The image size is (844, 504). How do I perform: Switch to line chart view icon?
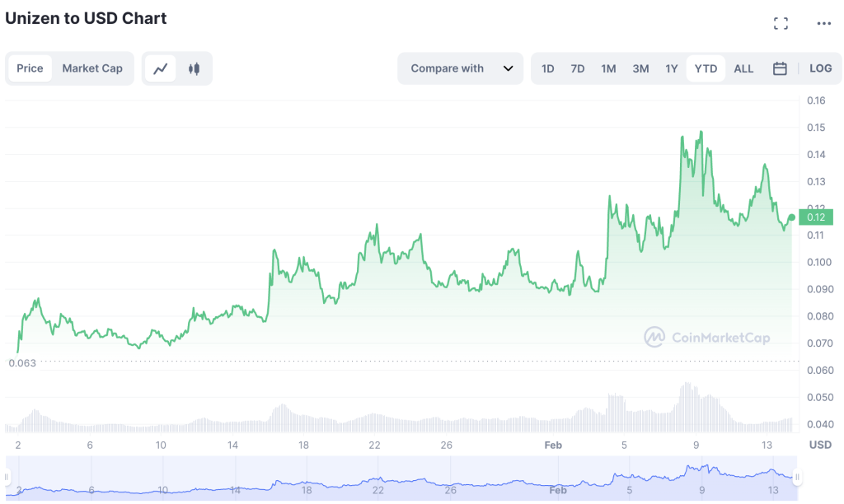coord(161,69)
